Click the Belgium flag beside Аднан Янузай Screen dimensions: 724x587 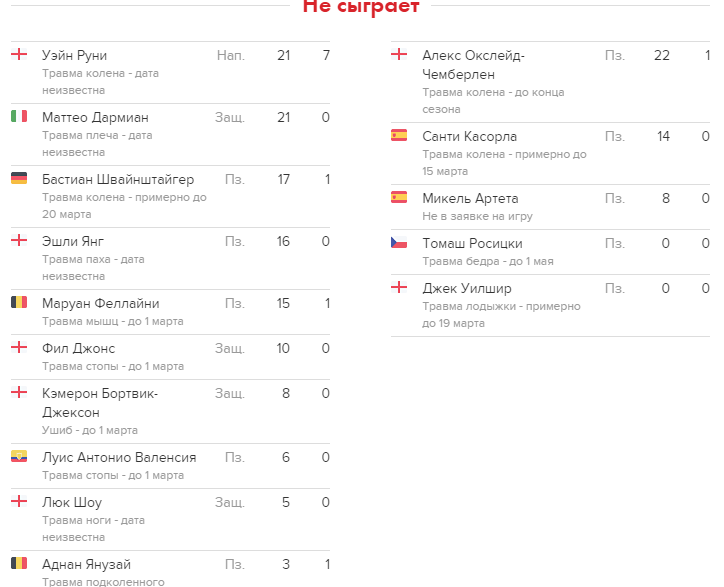(x=19, y=563)
